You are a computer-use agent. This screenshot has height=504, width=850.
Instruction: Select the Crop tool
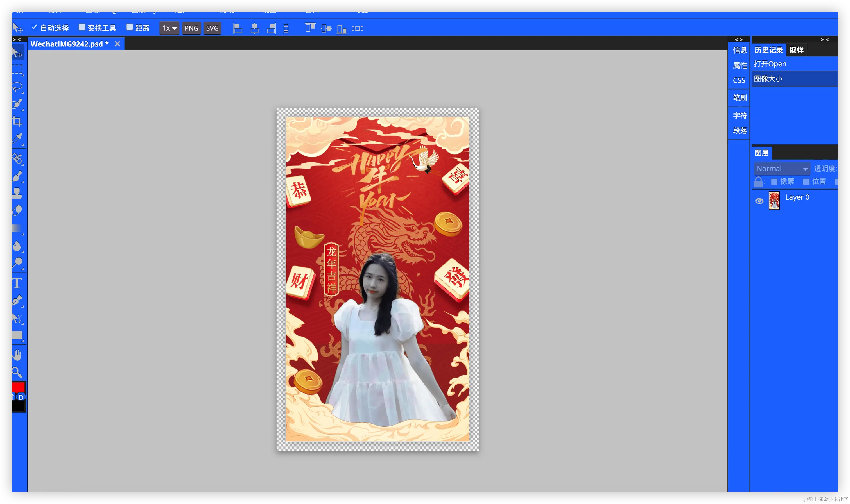point(18,121)
